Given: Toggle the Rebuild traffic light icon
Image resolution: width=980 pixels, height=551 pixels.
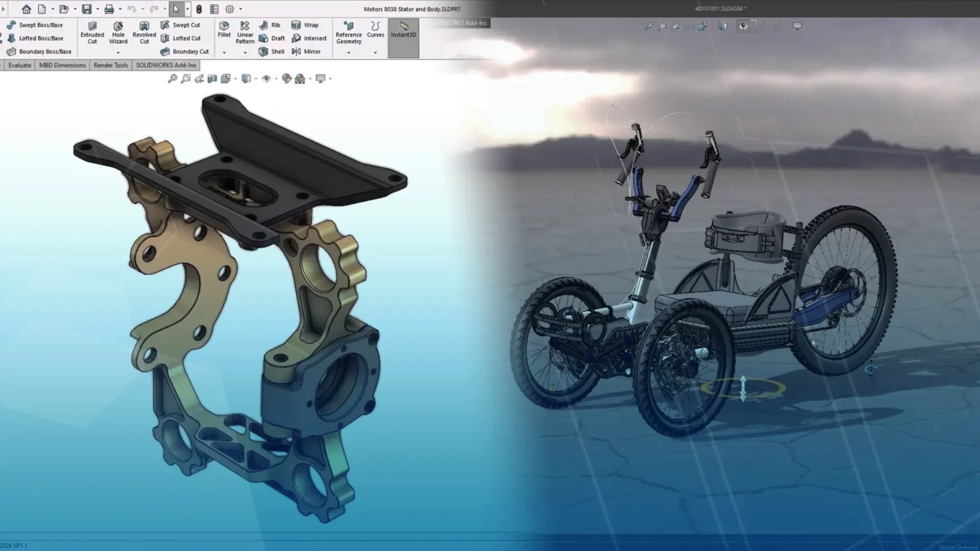Looking at the screenshot, I should tap(199, 9).
